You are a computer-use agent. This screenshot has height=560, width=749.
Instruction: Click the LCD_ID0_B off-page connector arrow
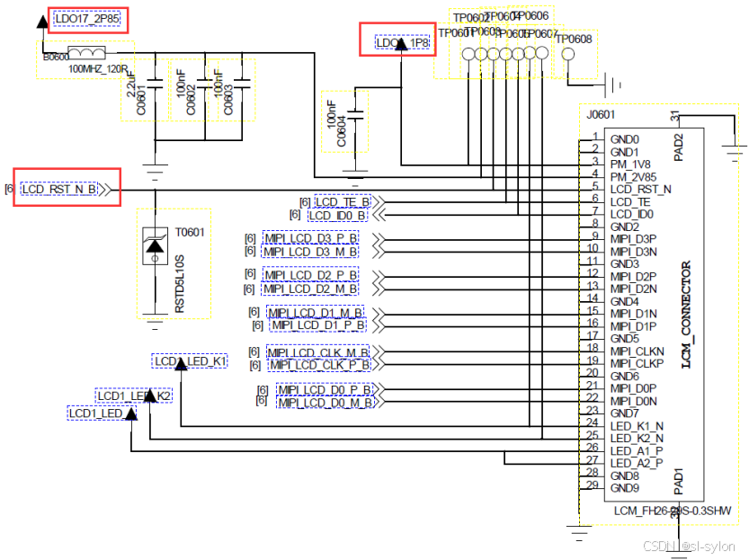point(379,216)
